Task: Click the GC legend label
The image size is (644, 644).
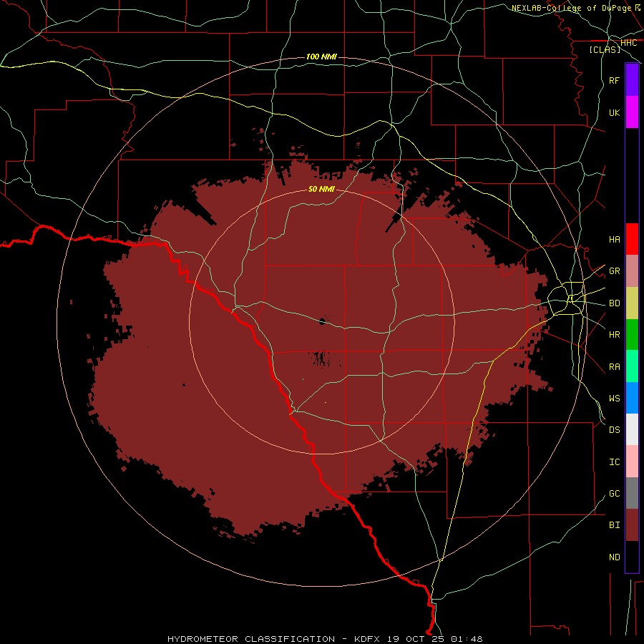Action: (614, 494)
